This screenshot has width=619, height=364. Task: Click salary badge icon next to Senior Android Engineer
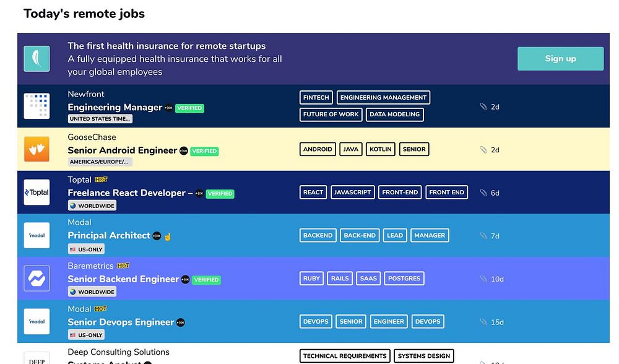(x=184, y=151)
